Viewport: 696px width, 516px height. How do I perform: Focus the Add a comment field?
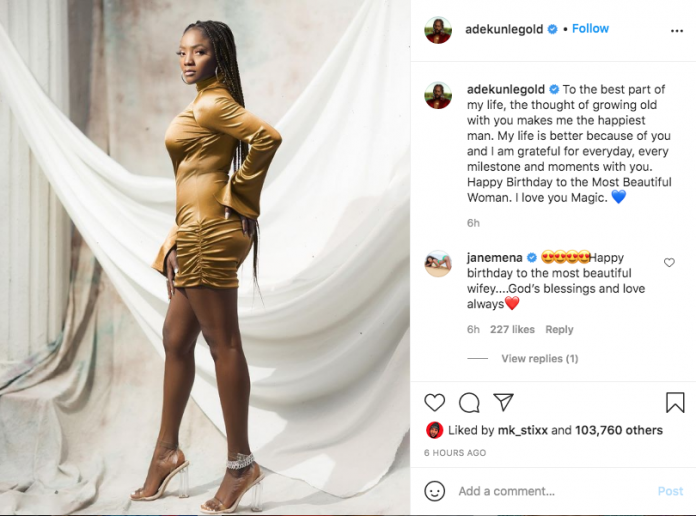point(555,491)
